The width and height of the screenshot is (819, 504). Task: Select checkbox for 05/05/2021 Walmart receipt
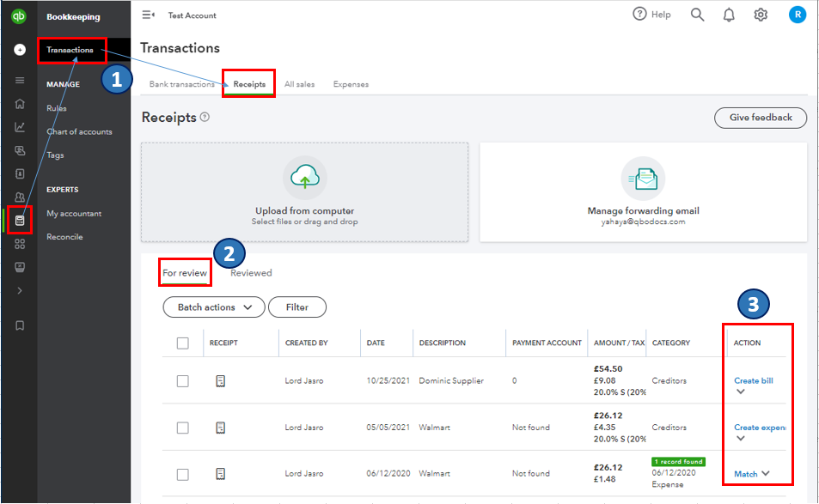click(182, 428)
